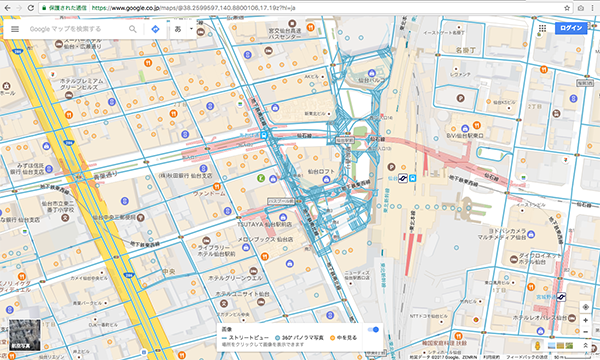The image size is (600, 360).
Task: Zoom in with the plus button
Action: [585, 320]
